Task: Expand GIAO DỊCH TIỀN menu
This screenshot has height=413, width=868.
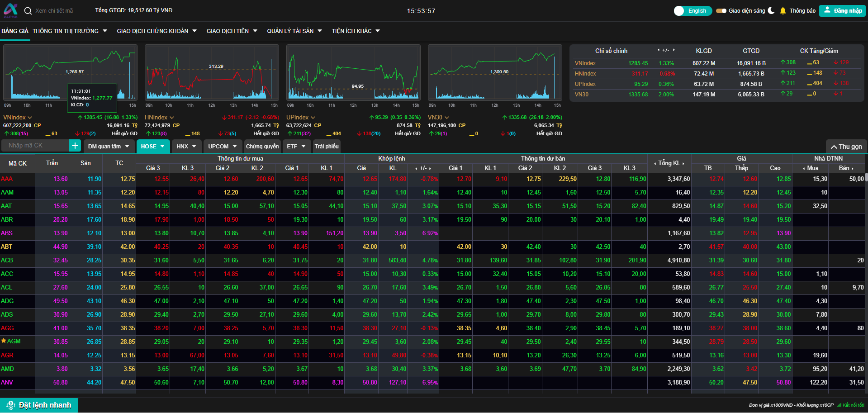Action: tap(232, 31)
